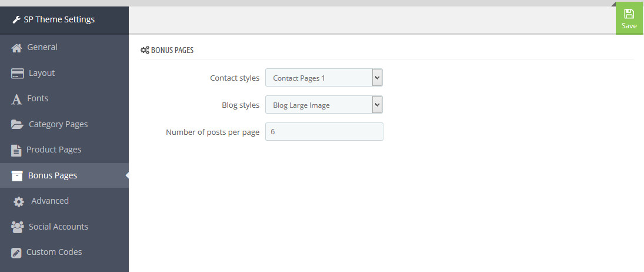
Task: Click the Bonus Pages archive box icon
Action: (17, 176)
